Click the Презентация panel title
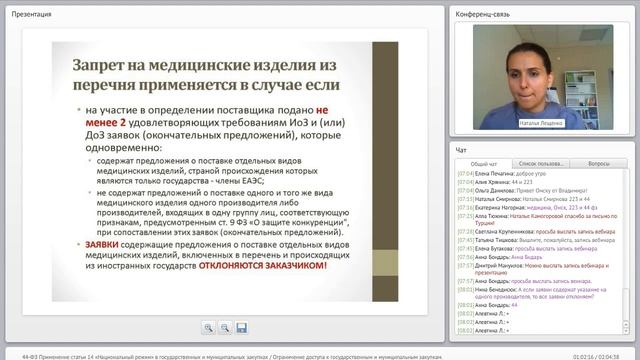Screen dimensions: 640x360 click(x=31, y=14)
